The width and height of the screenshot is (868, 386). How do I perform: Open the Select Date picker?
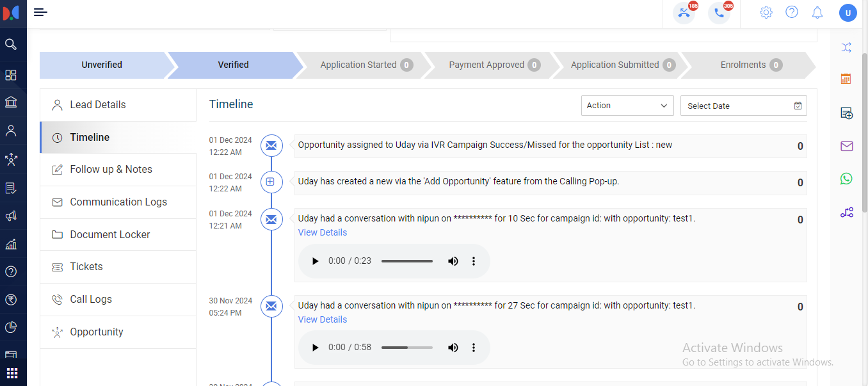click(x=743, y=106)
